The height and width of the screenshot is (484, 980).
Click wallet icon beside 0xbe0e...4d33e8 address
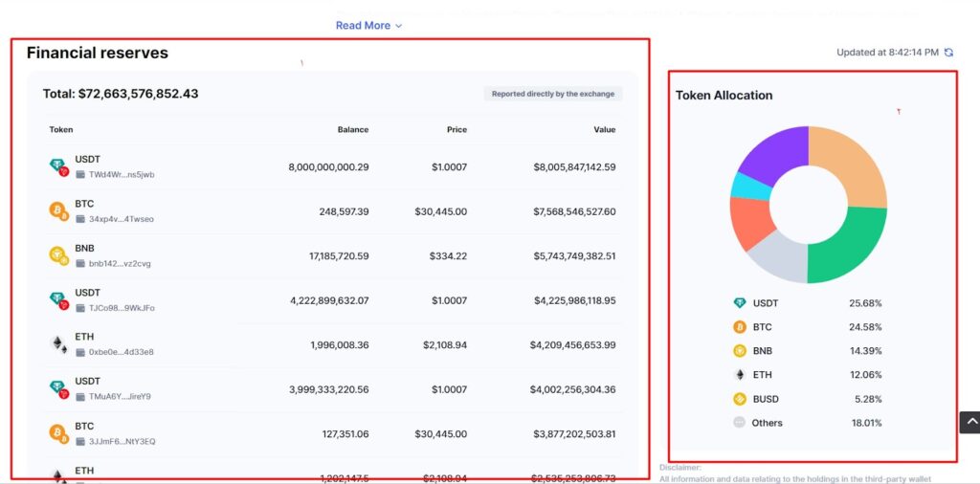coord(80,352)
